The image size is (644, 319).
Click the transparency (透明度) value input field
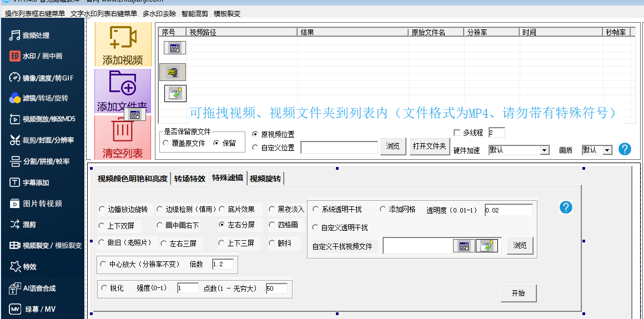click(x=508, y=210)
